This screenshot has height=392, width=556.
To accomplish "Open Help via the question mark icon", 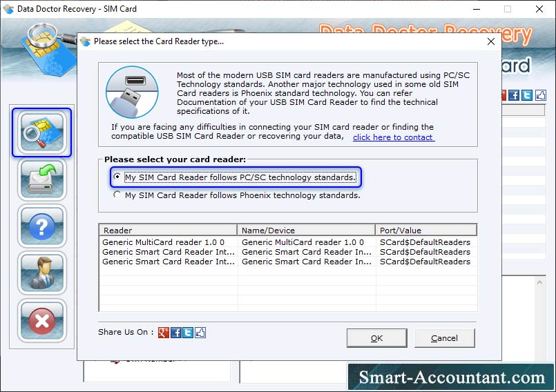I will [42, 226].
